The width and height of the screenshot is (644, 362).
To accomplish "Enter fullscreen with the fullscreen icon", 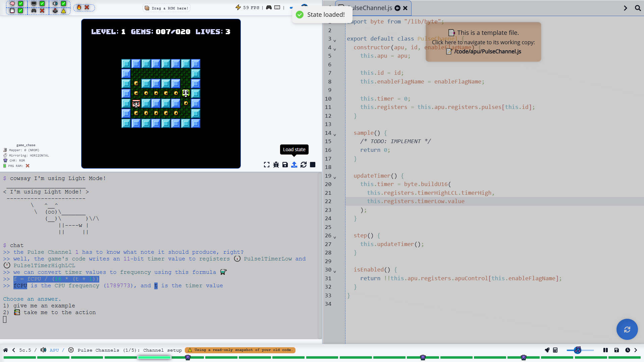I will 266,165.
